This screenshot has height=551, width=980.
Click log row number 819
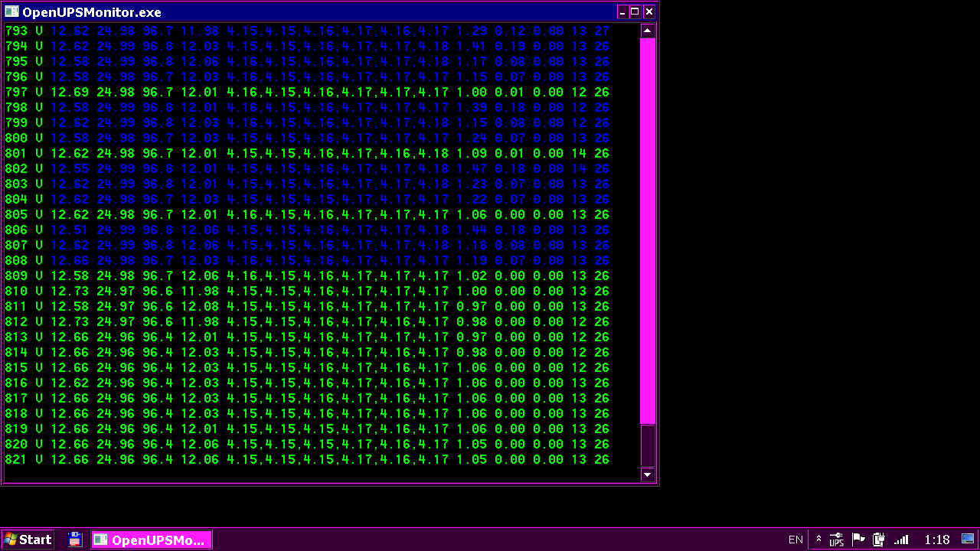click(x=307, y=429)
